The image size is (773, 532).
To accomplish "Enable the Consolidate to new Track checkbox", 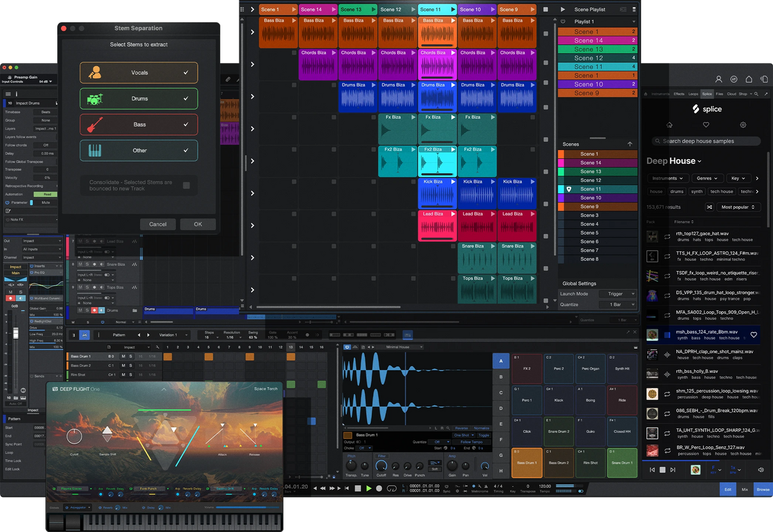I will pyautogui.click(x=186, y=185).
